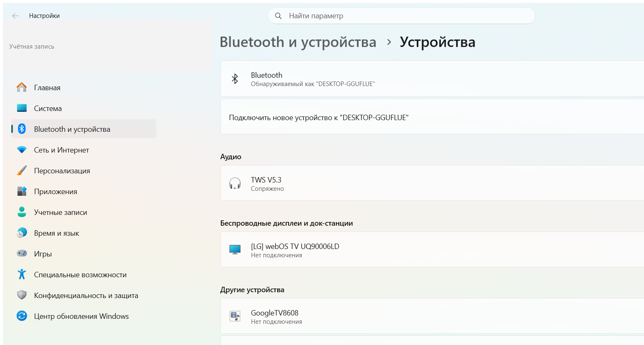Go to Сеть и Интернет
This screenshot has height=345, width=644.
[84, 150]
